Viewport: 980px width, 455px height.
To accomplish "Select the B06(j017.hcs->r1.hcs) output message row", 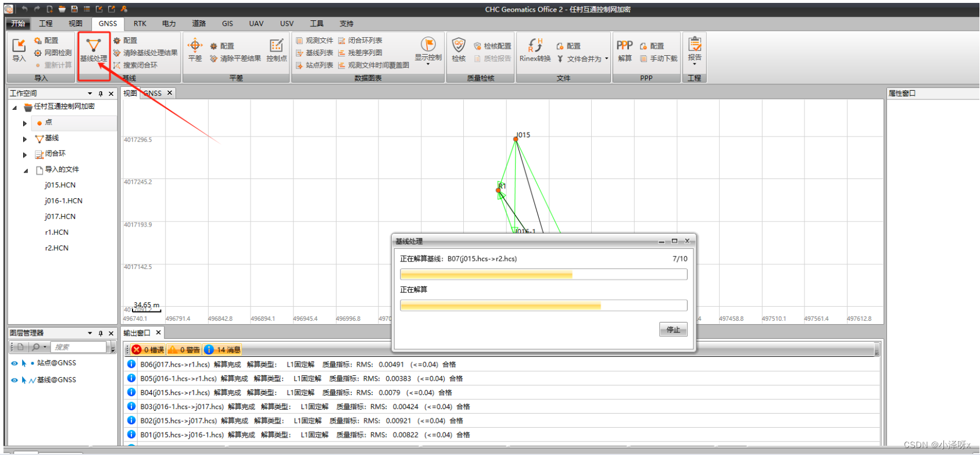I will click(x=501, y=364).
